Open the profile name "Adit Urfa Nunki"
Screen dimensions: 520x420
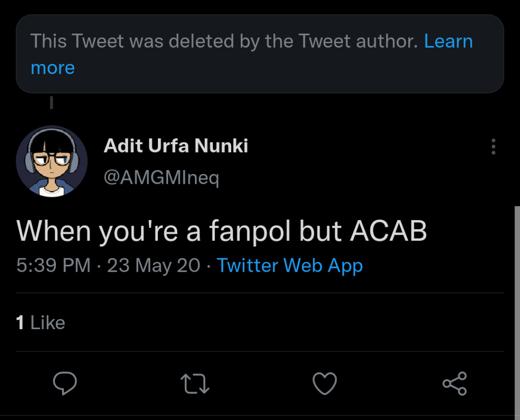click(176, 146)
